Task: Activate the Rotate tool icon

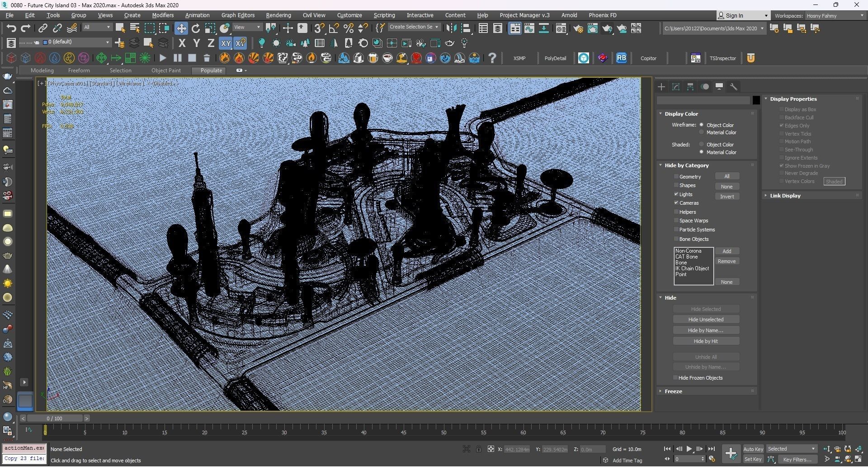Action: click(196, 28)
